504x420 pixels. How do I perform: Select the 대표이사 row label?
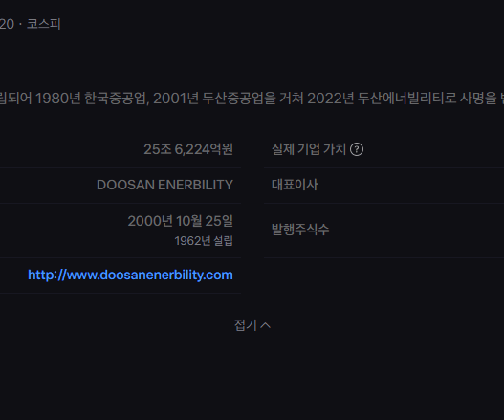295,185
